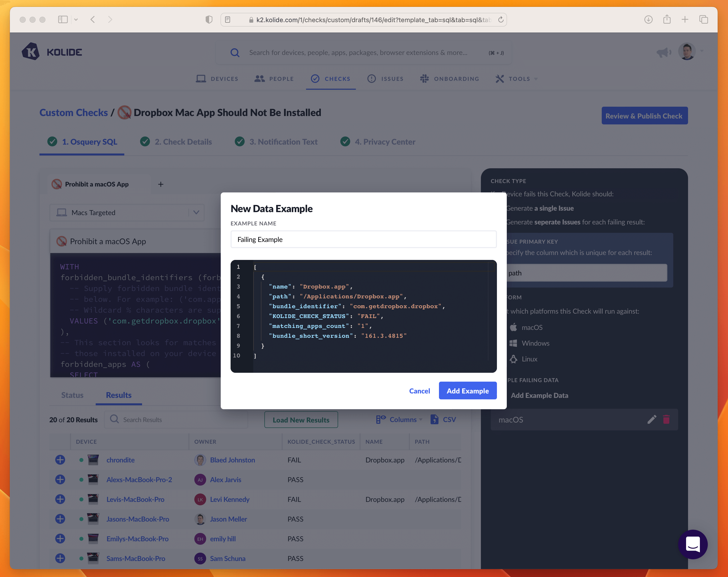Switch to the Status tab

point(72,395)
